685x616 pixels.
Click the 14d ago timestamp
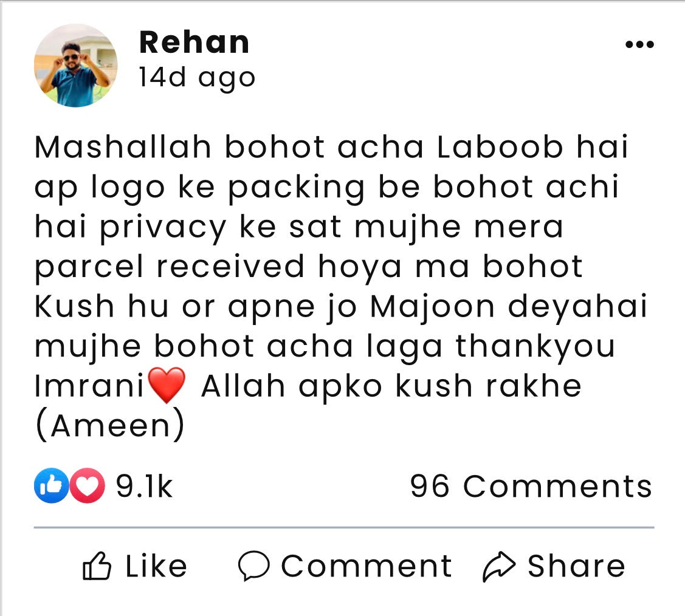click(x=197, y=78)
